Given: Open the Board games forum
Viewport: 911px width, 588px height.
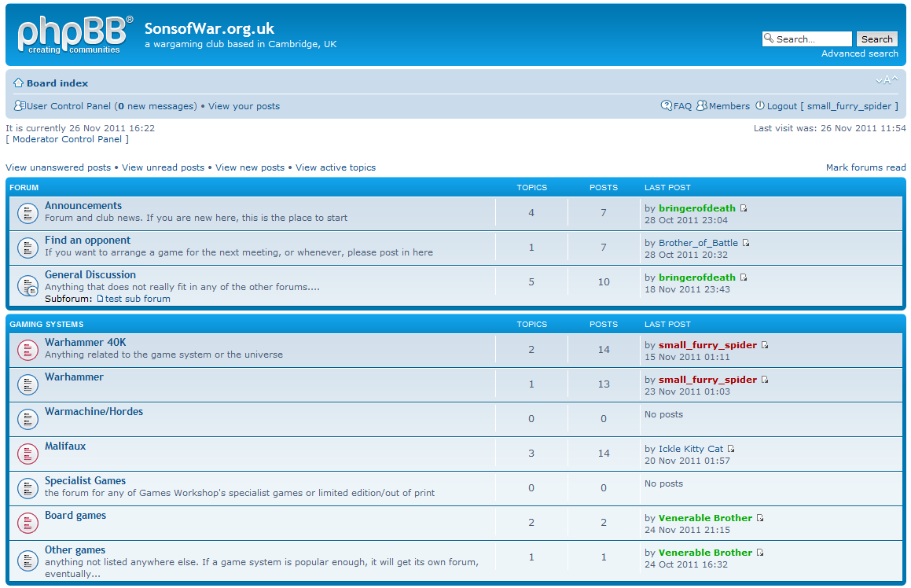Looking at the screenshot, I should point(75,516).
